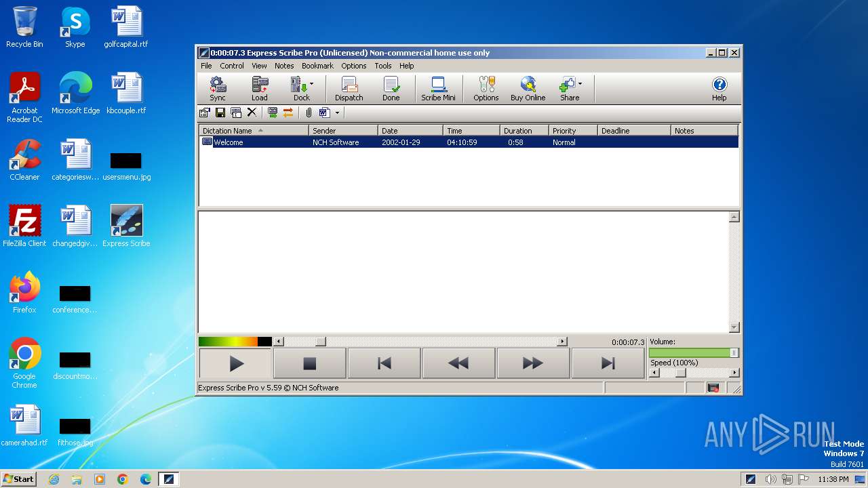Viewport: 868px width, 488px height.
Task: Switch to Scribe Mini mode
Action: click(x=438, y=89)
